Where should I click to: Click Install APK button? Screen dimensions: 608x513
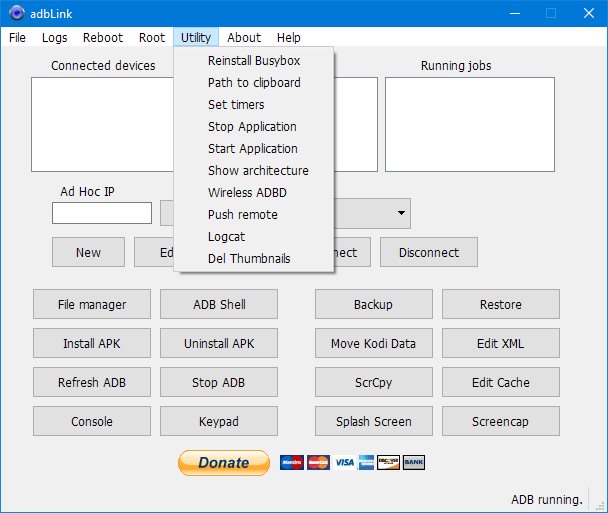[92, 343]
